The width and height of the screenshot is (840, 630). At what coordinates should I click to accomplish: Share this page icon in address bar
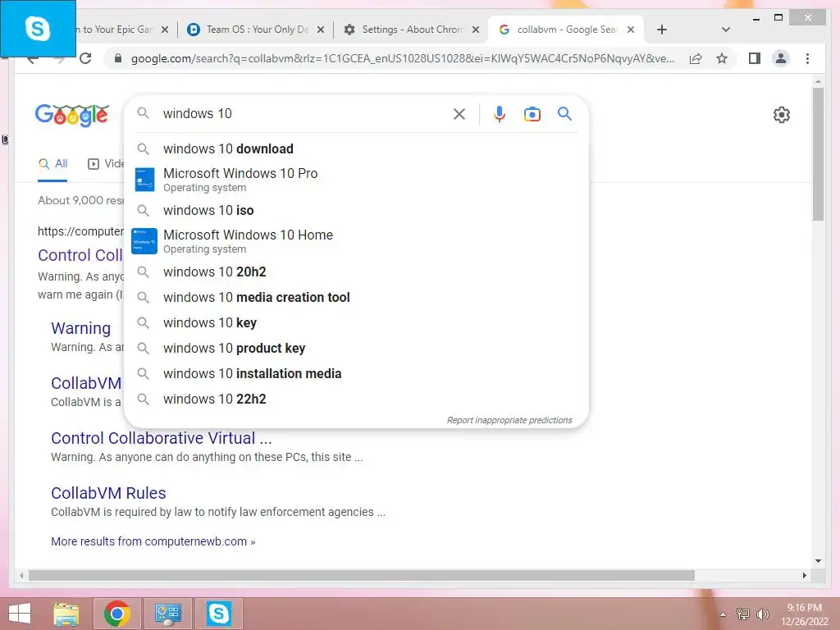[x=696, y=58]
